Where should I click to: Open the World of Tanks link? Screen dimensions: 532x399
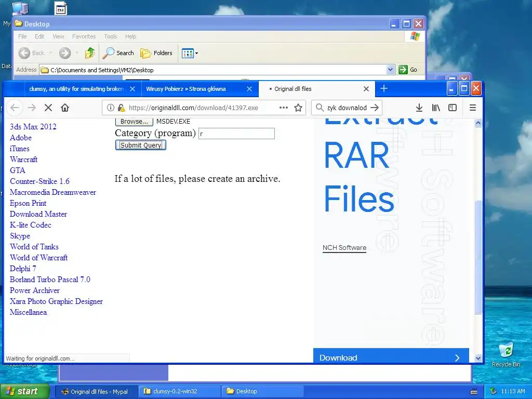(34, 247)
